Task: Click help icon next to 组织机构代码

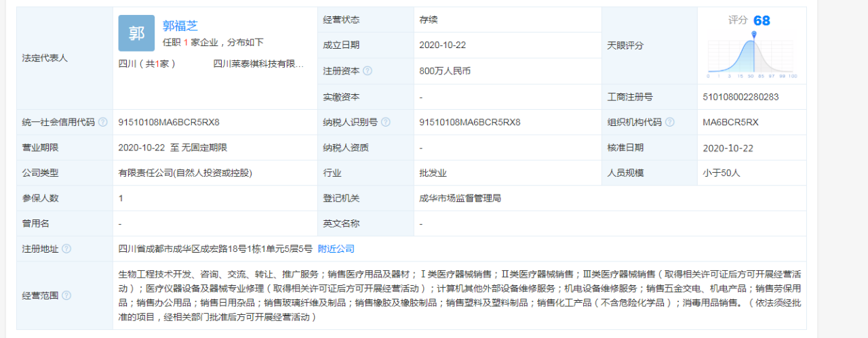Action: [x=669, y=123]
